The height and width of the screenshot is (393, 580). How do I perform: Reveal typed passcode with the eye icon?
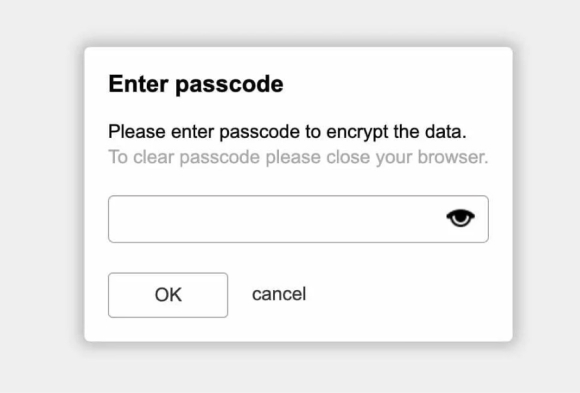[461, 218]
